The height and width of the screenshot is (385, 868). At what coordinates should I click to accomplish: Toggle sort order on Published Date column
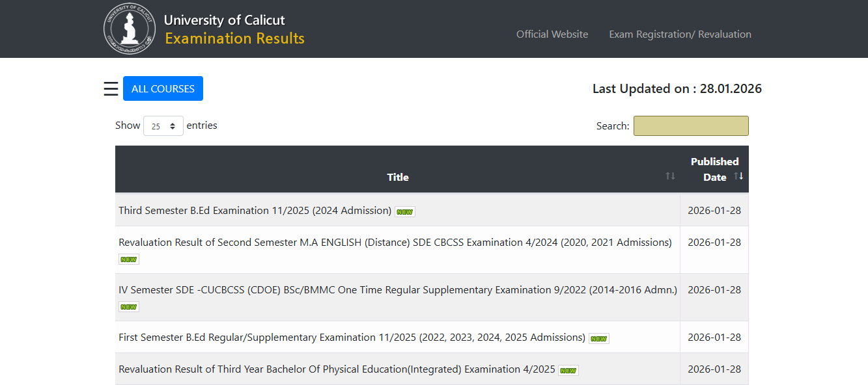click(x=739, y=175)
